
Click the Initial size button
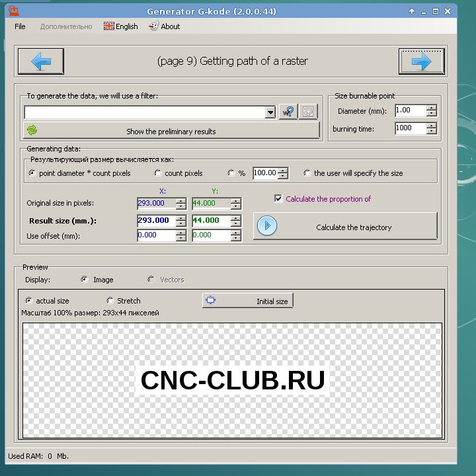(248, 301)
